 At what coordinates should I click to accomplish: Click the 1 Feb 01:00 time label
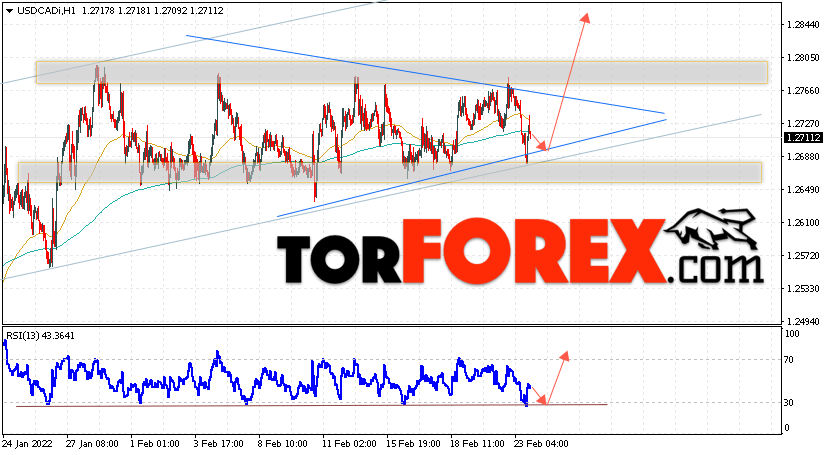pos(155,443)
